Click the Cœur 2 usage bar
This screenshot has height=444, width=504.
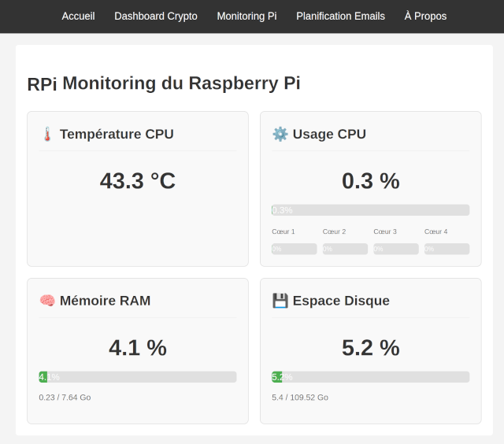point(345,249)
